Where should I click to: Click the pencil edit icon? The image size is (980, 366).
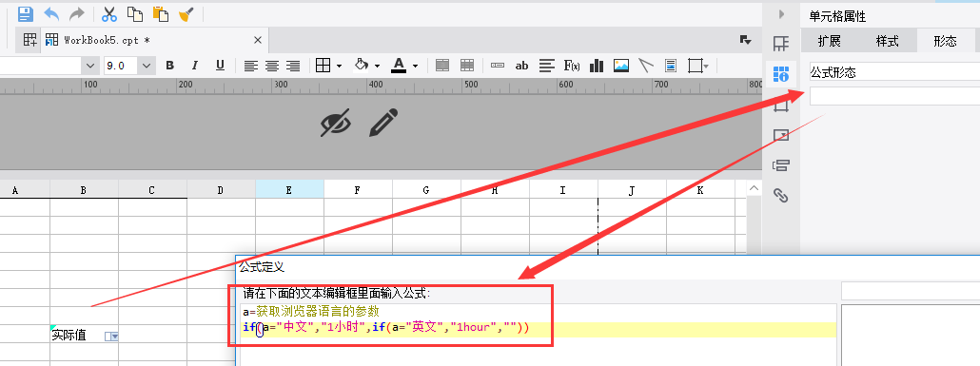pos(383,123)
